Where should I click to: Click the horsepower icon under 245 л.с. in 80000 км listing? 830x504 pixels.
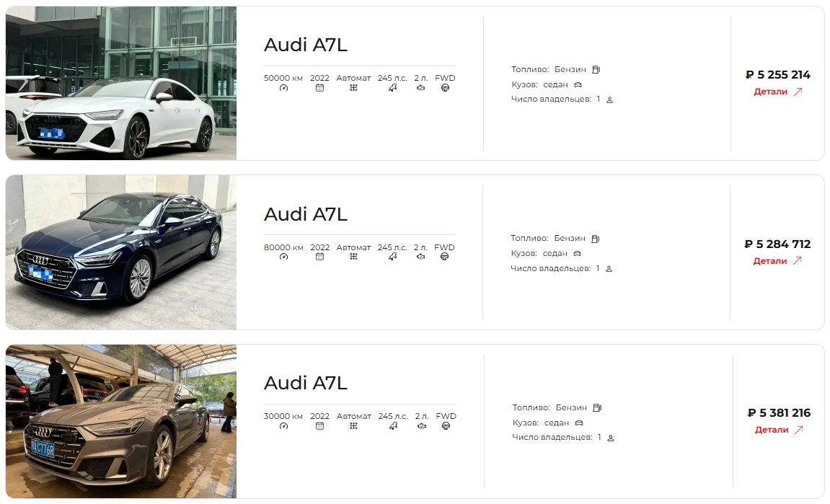click(392, 257)
